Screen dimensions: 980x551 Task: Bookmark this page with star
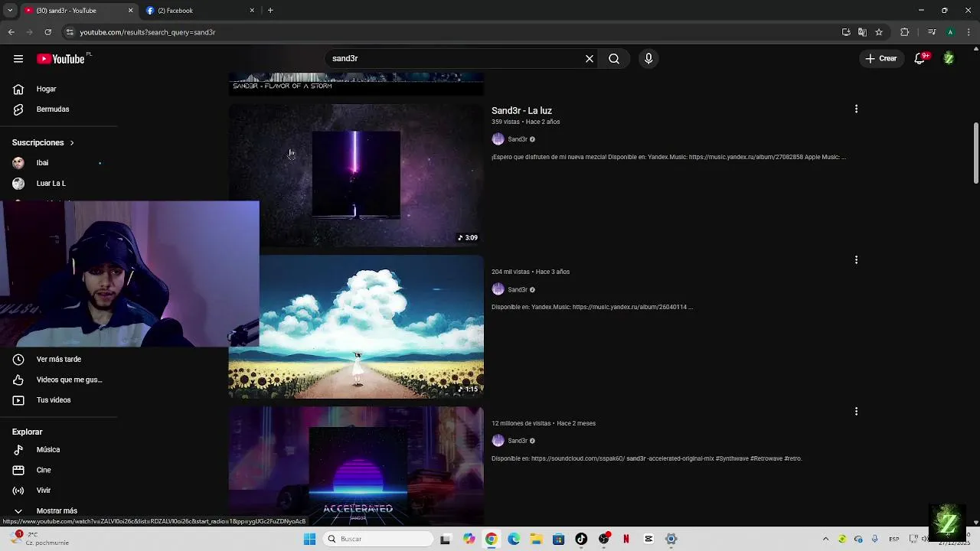click(x=879, y=32)
